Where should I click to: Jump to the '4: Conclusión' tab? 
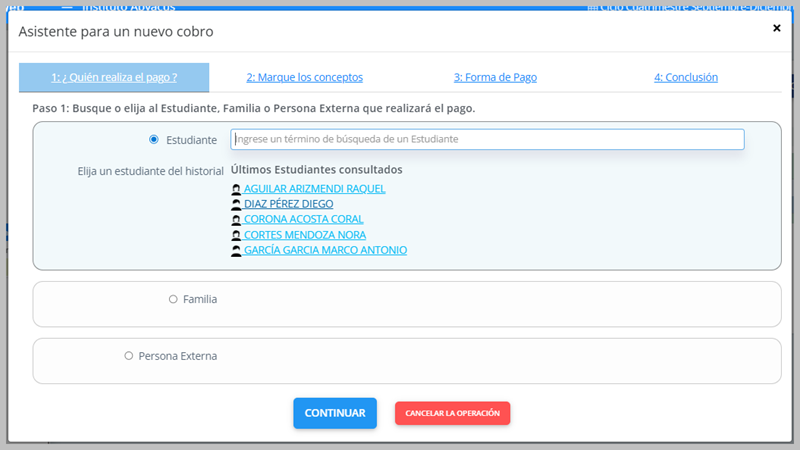tap(685, 77)
